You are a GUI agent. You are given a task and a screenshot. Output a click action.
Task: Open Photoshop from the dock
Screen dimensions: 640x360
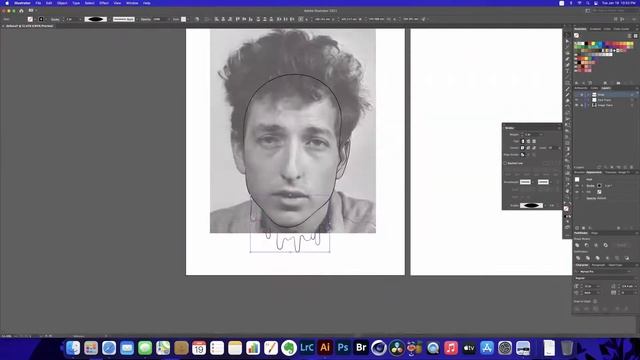tap(343, 348)
